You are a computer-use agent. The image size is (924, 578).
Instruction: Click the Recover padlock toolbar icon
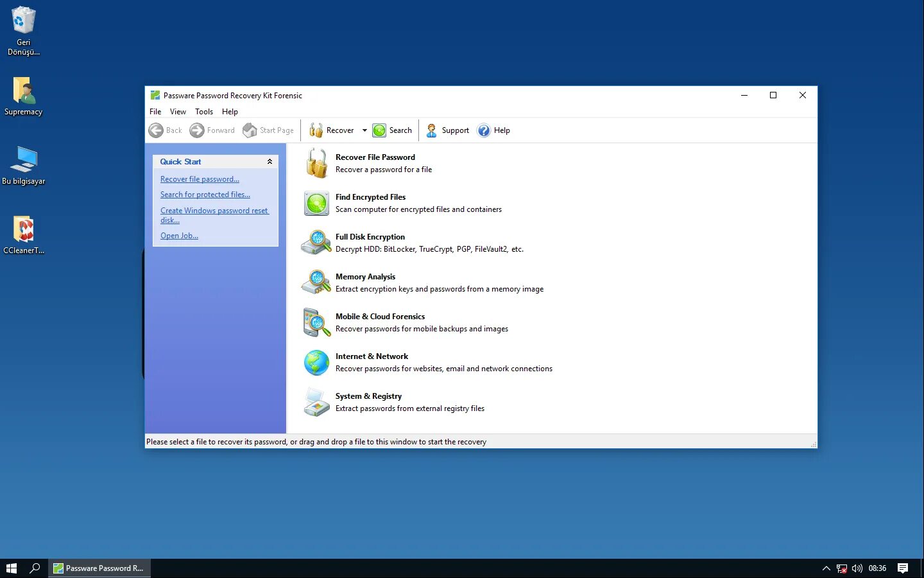(x=316, y=130)
